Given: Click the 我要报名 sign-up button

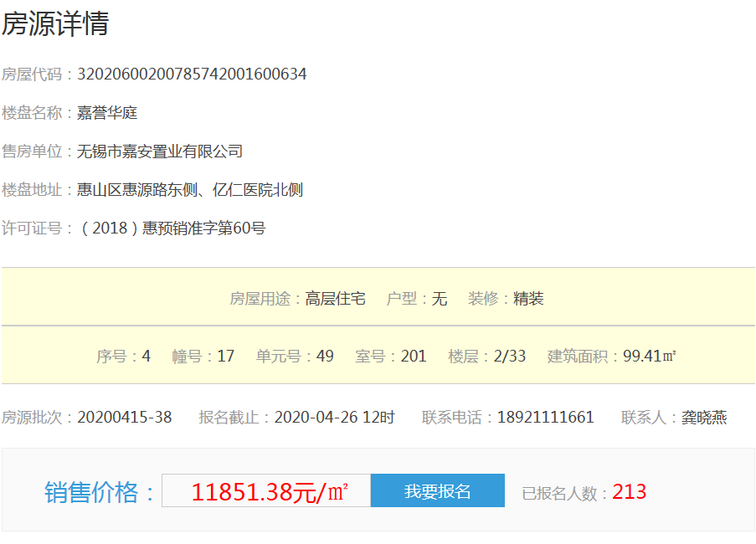Looking at the screenshot, I should 437,491.
